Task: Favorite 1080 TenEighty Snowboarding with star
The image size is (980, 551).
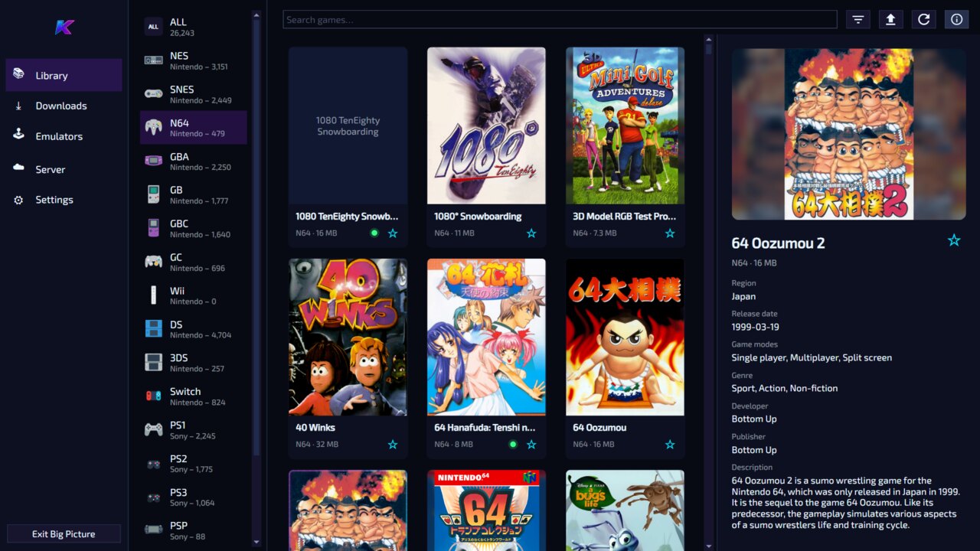Action: pyautogui.click(x=393, y=233)
